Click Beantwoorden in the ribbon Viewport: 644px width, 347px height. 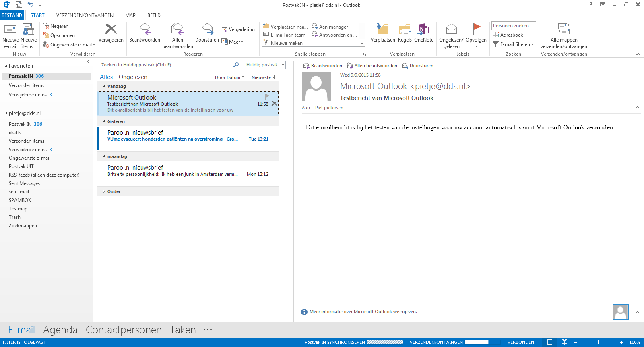[144, 33]
